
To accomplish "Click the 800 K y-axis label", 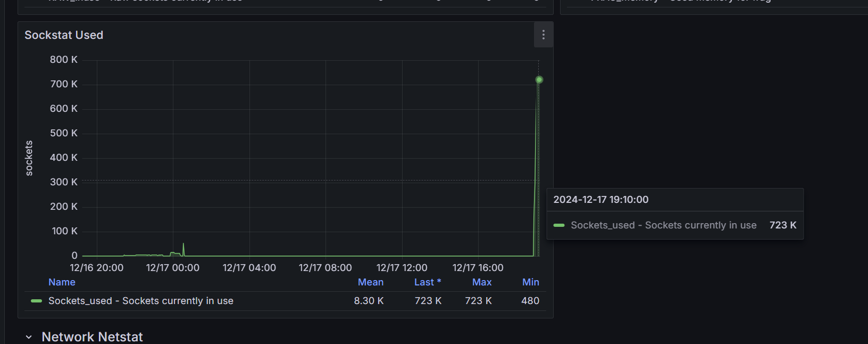I will coord(64,60).
